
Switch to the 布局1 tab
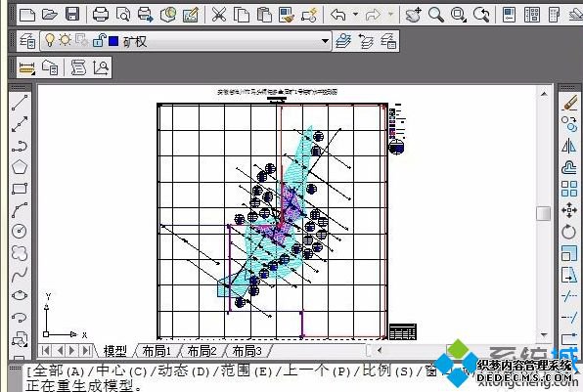coord(157,351)
